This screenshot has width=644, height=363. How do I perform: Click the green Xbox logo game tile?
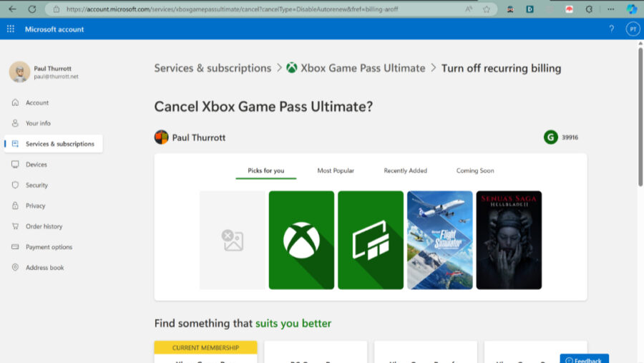coord(301,240)
